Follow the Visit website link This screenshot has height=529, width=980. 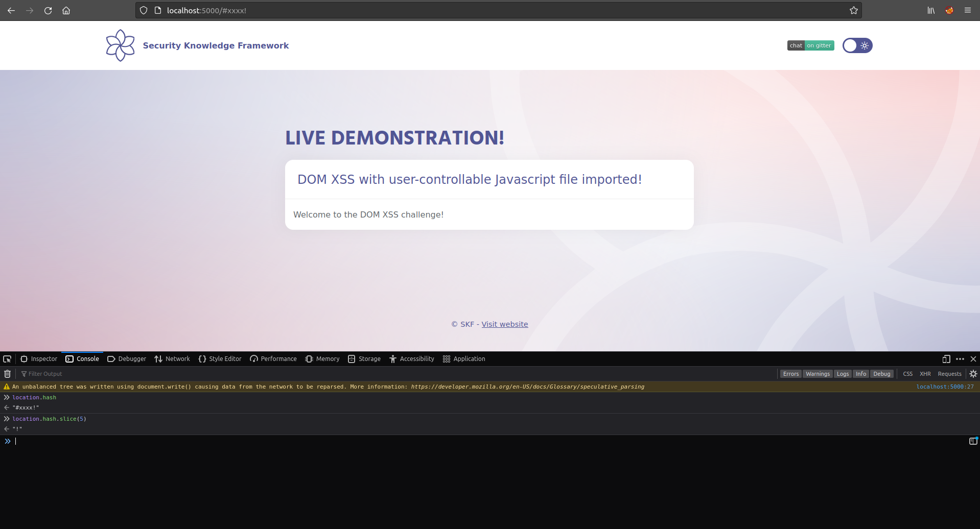pyautogui.click(x=505, y=324)
